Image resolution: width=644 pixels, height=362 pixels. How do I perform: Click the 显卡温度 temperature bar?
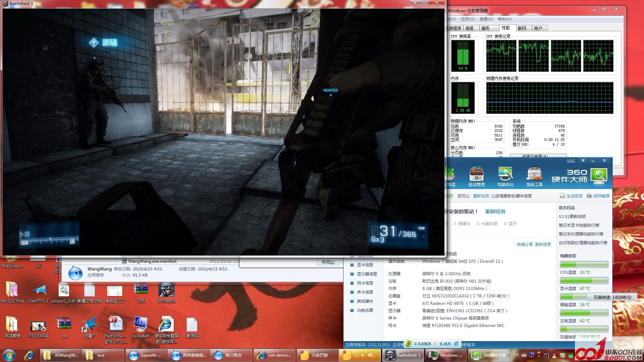(584, 281)
